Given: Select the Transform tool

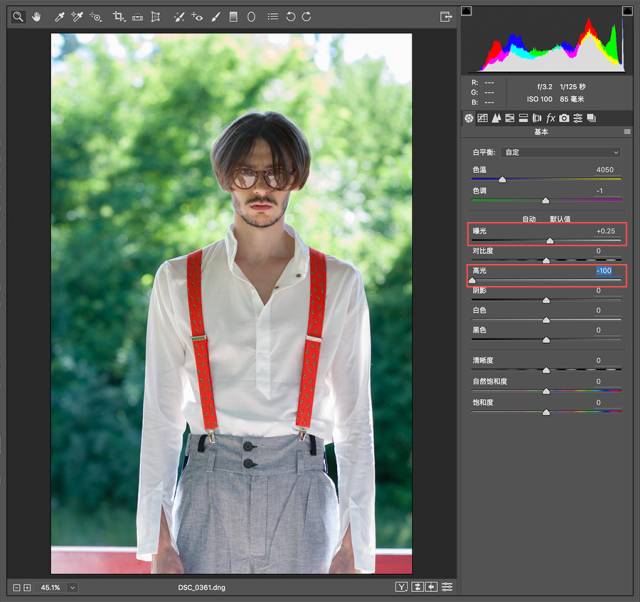Looking at the screenshot, I should pos(156,17).
